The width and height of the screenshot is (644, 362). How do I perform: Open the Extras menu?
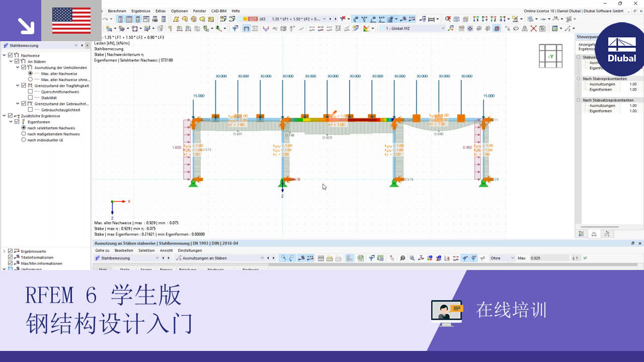160,11
